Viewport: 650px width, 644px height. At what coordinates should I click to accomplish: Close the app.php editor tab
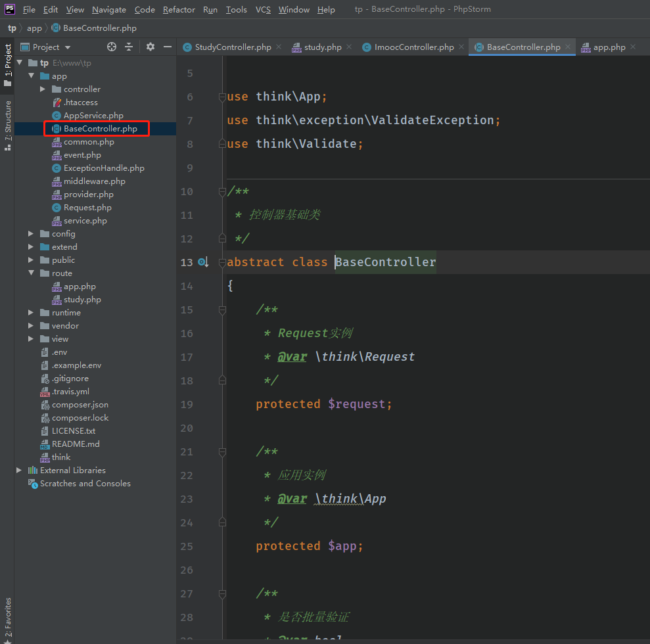point(633,47)
